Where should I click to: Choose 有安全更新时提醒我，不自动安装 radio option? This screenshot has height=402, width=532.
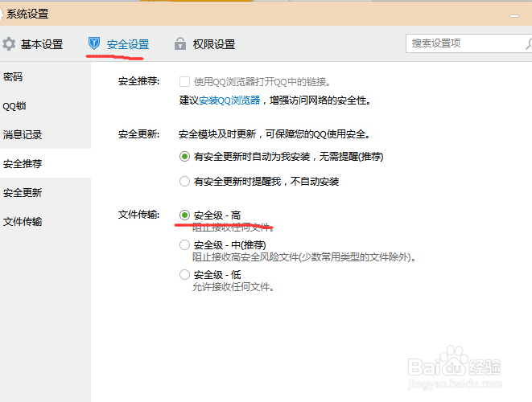click(184, 182)
